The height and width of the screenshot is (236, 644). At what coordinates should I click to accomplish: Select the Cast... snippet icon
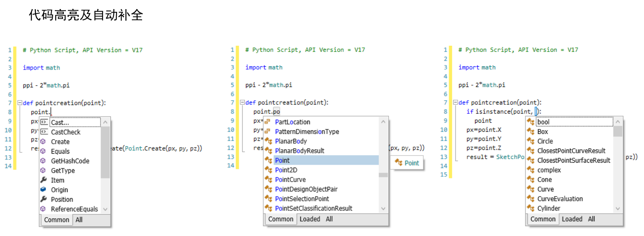[x=44, y=122]
